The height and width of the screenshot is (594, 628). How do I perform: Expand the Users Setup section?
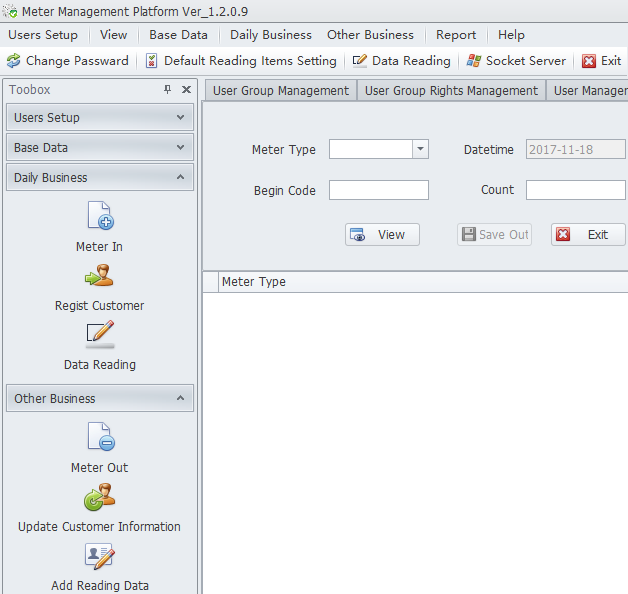point(99,118)
